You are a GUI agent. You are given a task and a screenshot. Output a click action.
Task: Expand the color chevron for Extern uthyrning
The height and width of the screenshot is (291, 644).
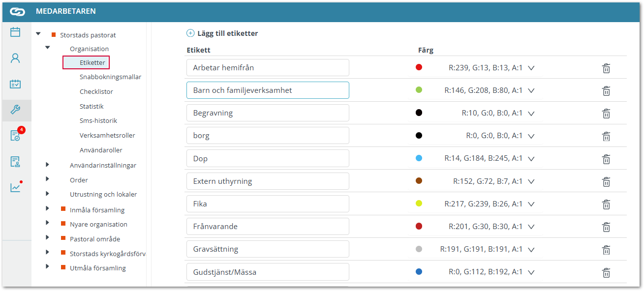pyautogui.click(x=531, y=181)
